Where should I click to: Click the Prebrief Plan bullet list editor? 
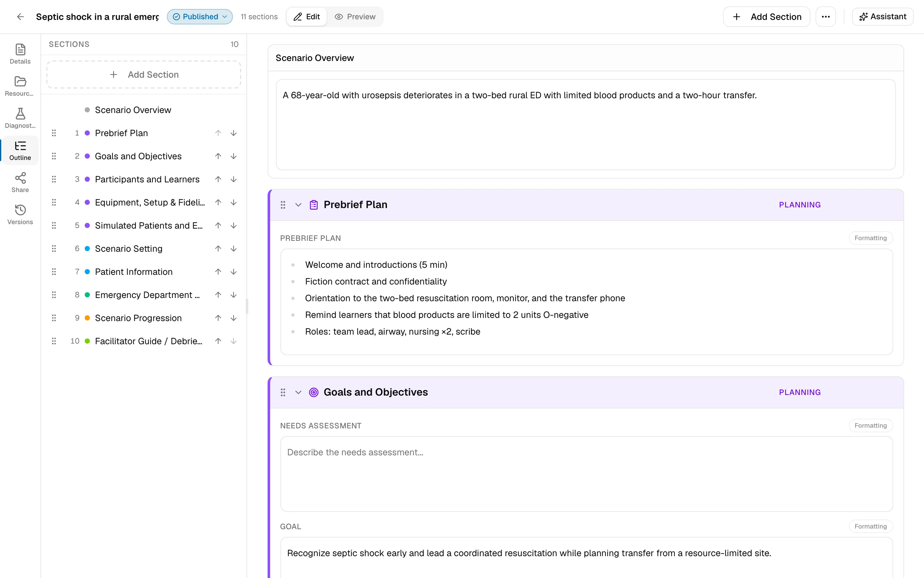[586, 302]
